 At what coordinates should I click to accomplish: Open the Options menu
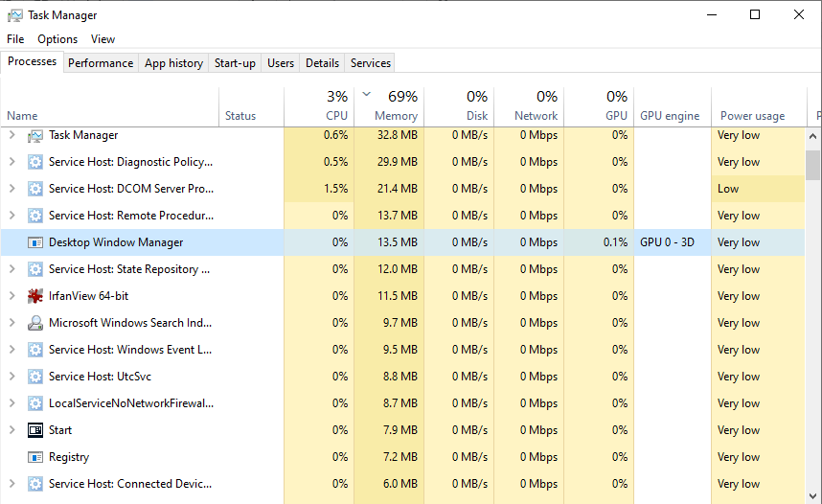click(57, 39)
